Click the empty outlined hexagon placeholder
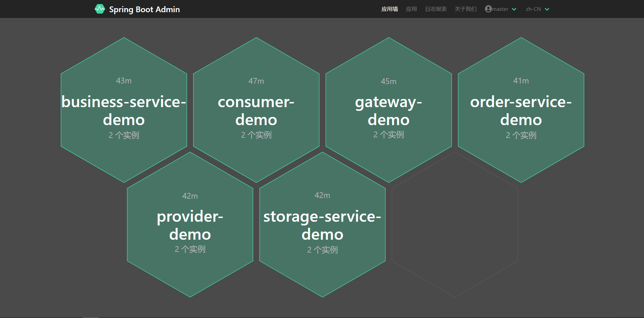The height and width of the screenshot is (318, 644). pyautogui.click(x=455, y=225)
